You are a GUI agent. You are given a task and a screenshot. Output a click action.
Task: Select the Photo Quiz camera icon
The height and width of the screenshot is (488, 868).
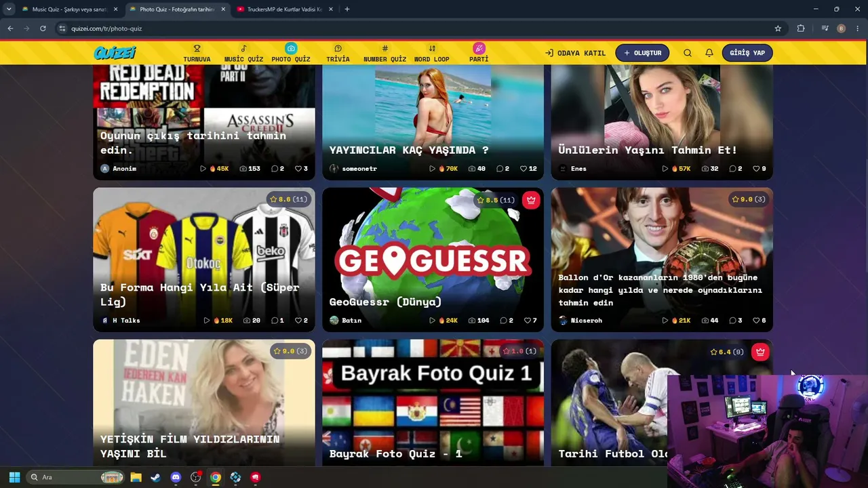tap(291, 48)
